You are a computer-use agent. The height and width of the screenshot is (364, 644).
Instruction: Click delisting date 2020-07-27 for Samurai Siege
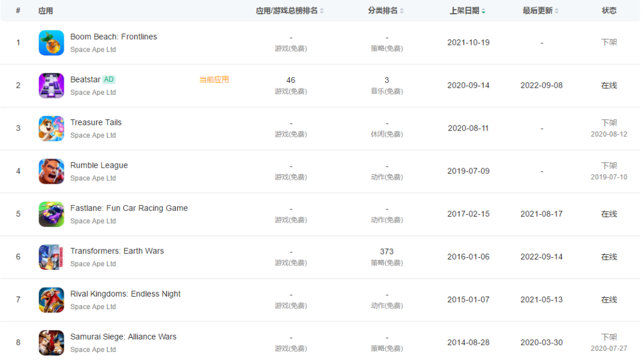[609, 349]
